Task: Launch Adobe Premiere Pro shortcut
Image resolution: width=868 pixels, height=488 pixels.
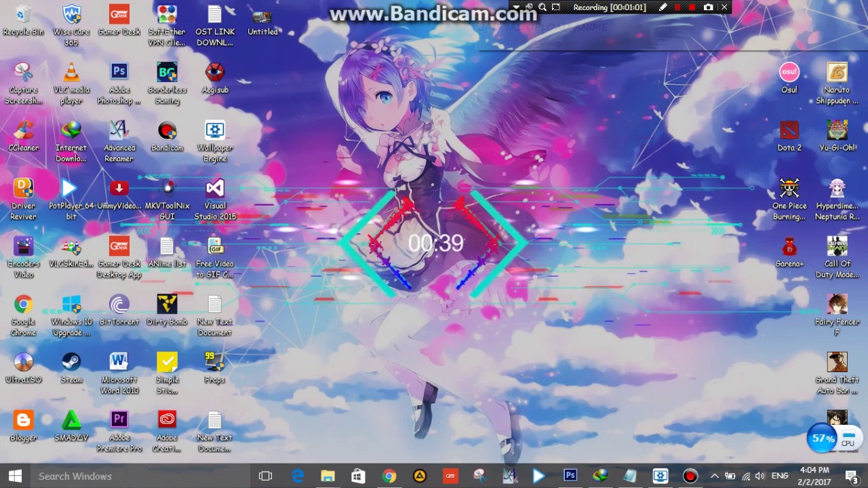Action: 119,432
